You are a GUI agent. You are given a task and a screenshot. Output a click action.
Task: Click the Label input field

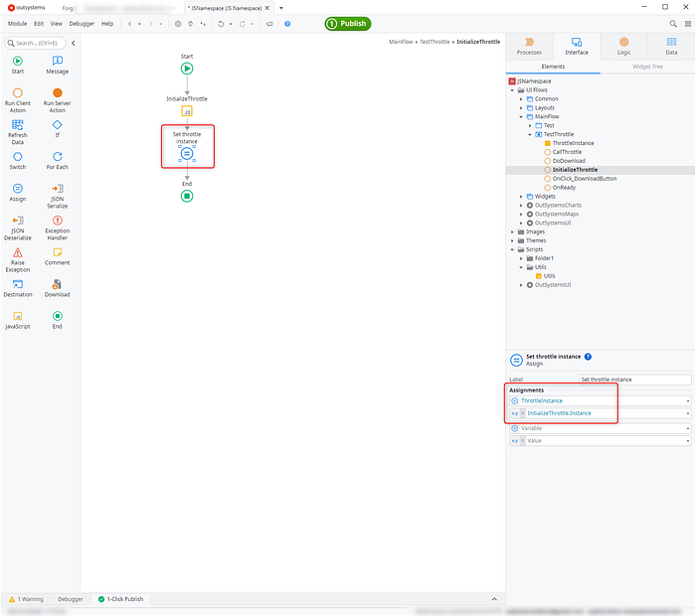pos(634,380)
